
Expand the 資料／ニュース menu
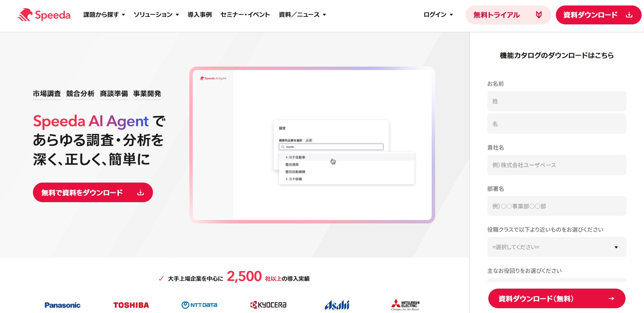302,15
